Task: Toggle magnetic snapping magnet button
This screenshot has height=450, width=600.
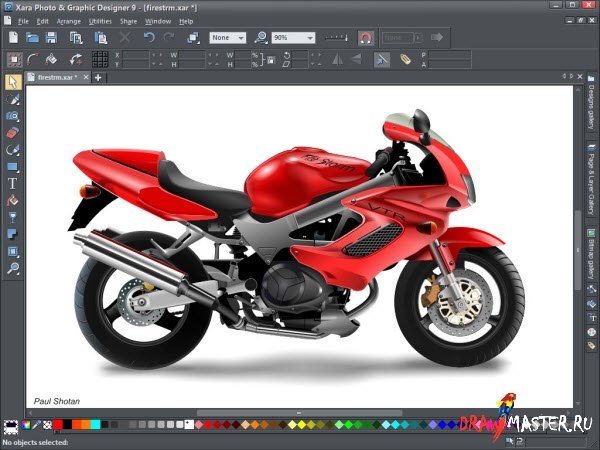Action: coord(365,38)
